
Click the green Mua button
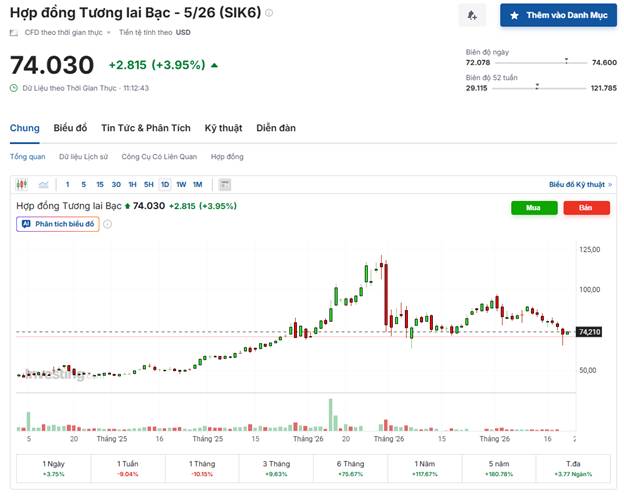534,207
